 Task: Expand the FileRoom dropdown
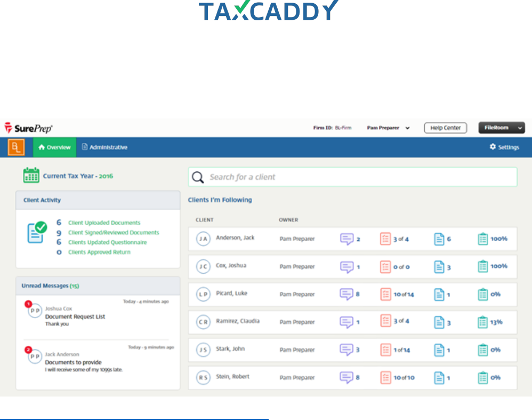point(502,128)
